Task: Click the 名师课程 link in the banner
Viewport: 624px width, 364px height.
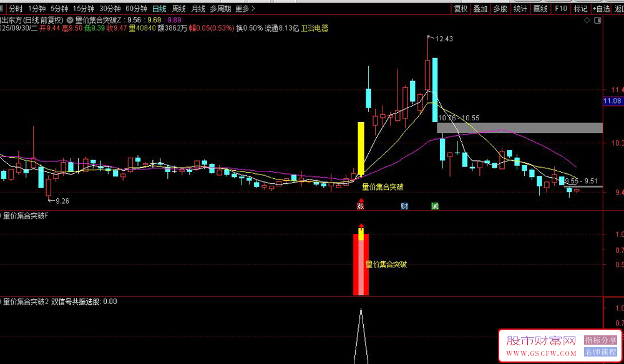Action: pos(600,352)
